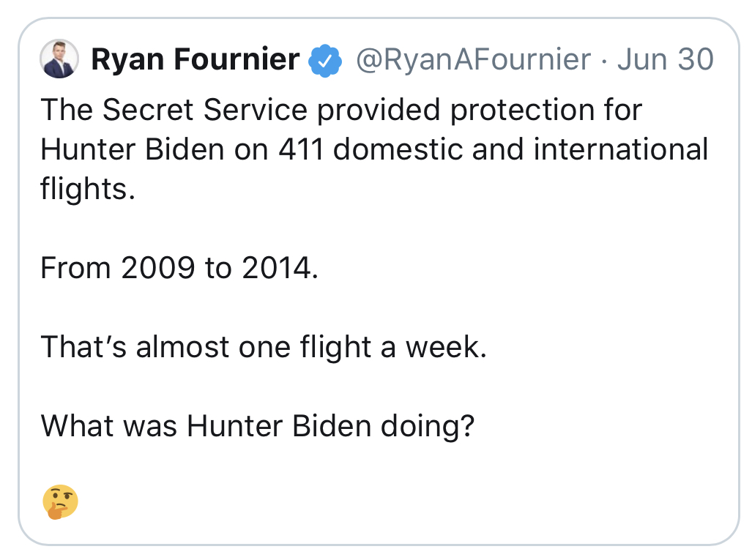
Task: Click 'That's almost one flight a week.'
Action: click(x=264, y=347)
